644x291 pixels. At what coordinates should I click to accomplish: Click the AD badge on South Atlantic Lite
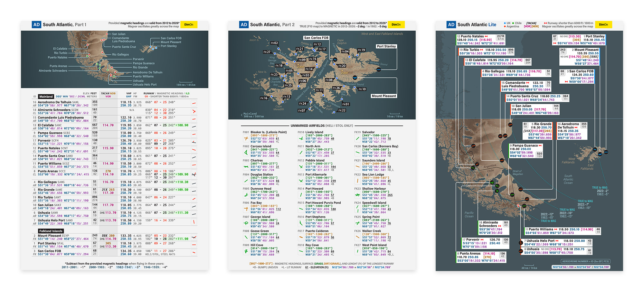tap(451, 24)
